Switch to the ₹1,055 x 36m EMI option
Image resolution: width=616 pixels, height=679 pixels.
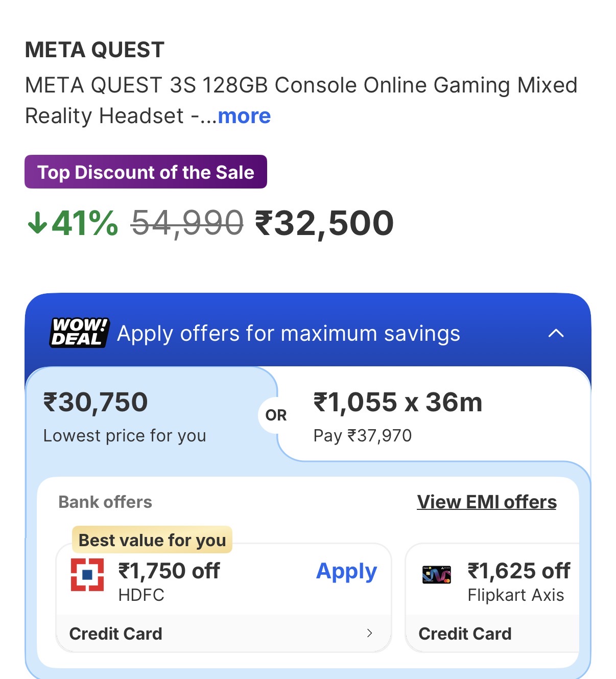[x=397, y=403]
